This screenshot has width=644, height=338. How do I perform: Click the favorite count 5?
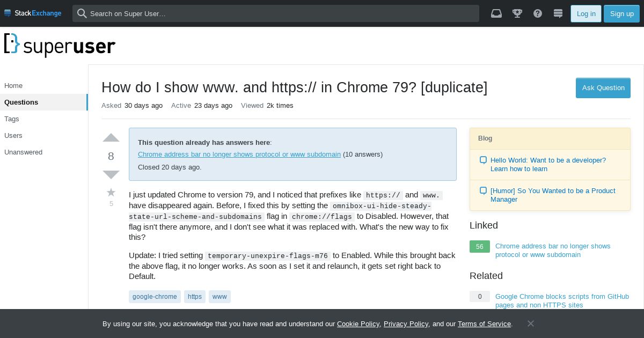(111, 204)
